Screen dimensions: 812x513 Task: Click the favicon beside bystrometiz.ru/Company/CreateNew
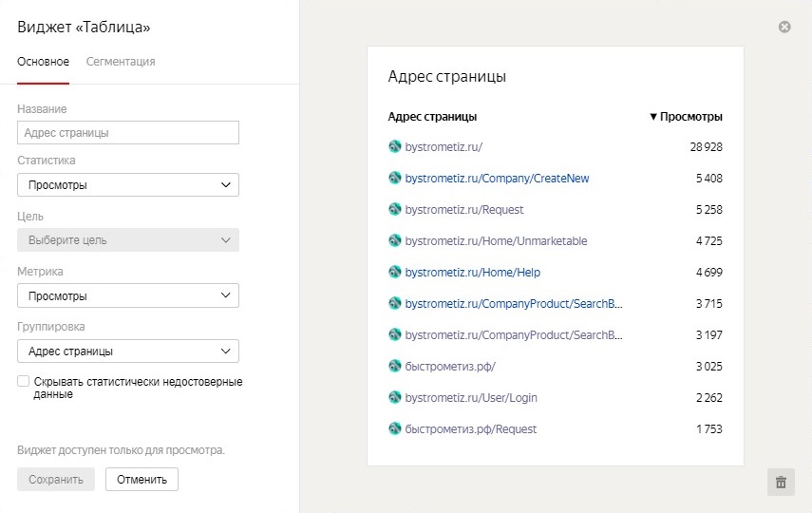pyautogui.click(x=395, y=178)
